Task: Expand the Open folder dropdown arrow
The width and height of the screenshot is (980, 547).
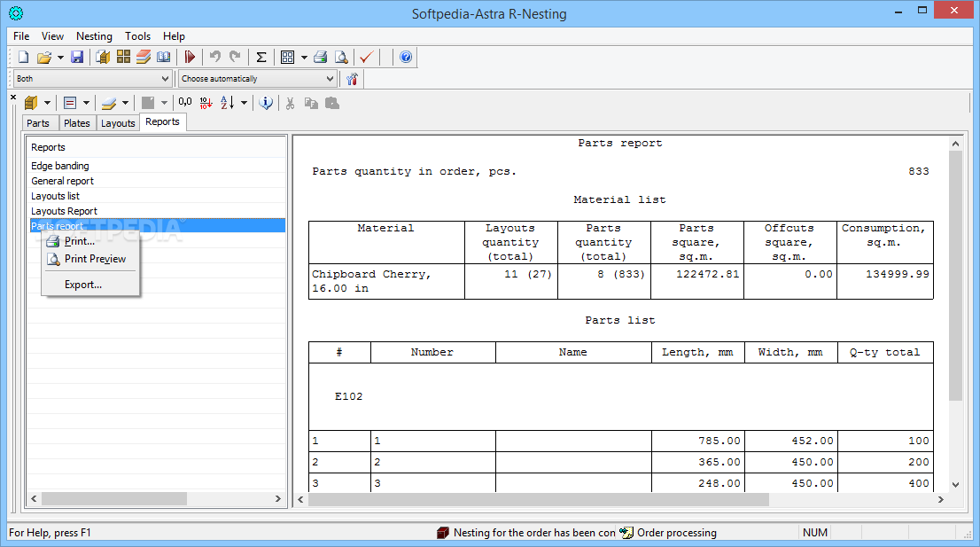Action: click(x=60, y=57)
